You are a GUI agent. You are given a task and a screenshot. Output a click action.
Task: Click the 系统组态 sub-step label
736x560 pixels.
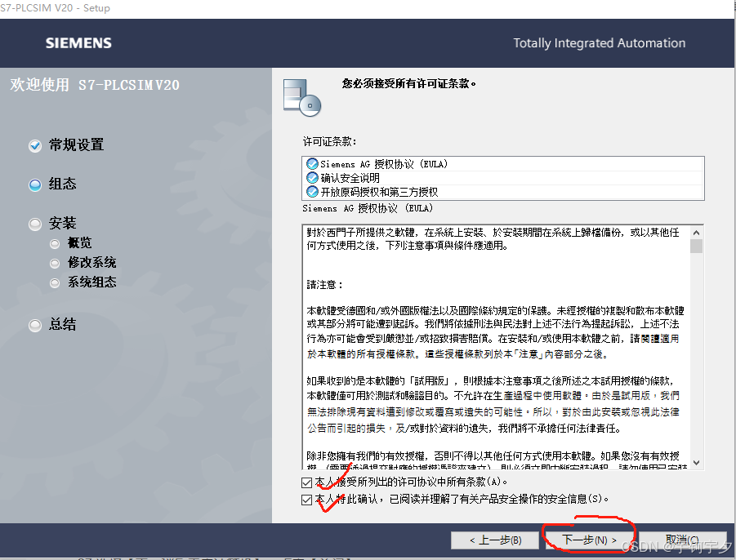pos(92,282)
